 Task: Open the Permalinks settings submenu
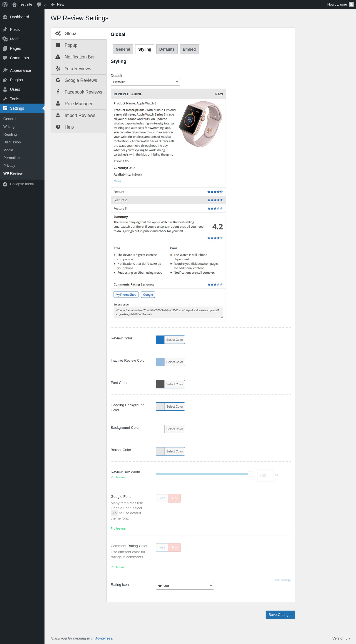point(12,158)
